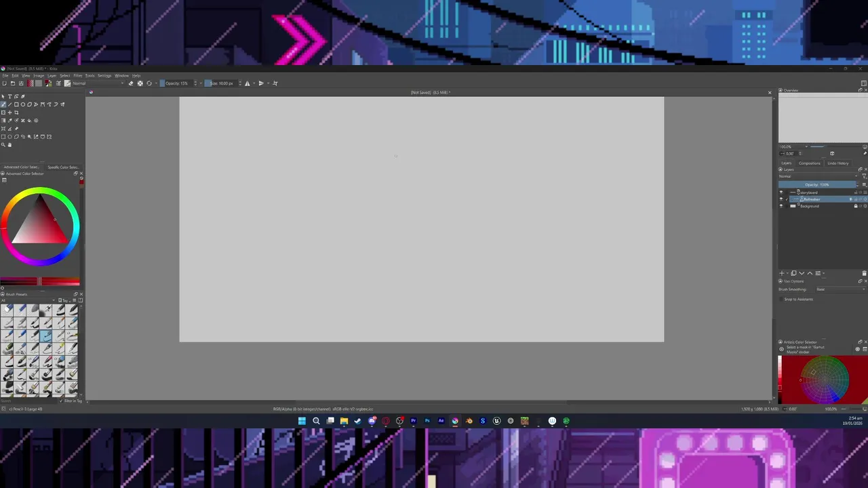Click horizontal mirror tool icon

(247, 83)
